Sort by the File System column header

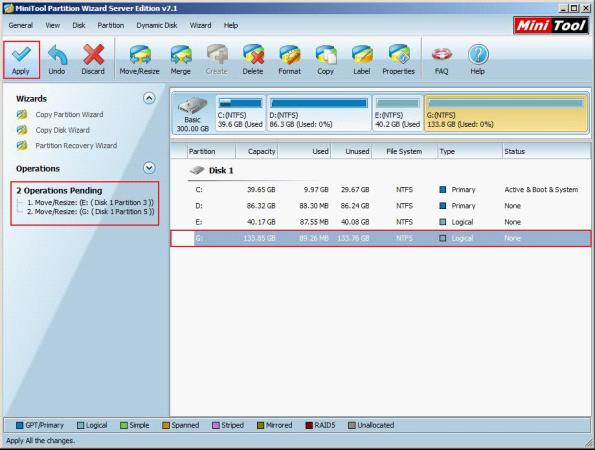pyautogui.click(x=405, y=151)
